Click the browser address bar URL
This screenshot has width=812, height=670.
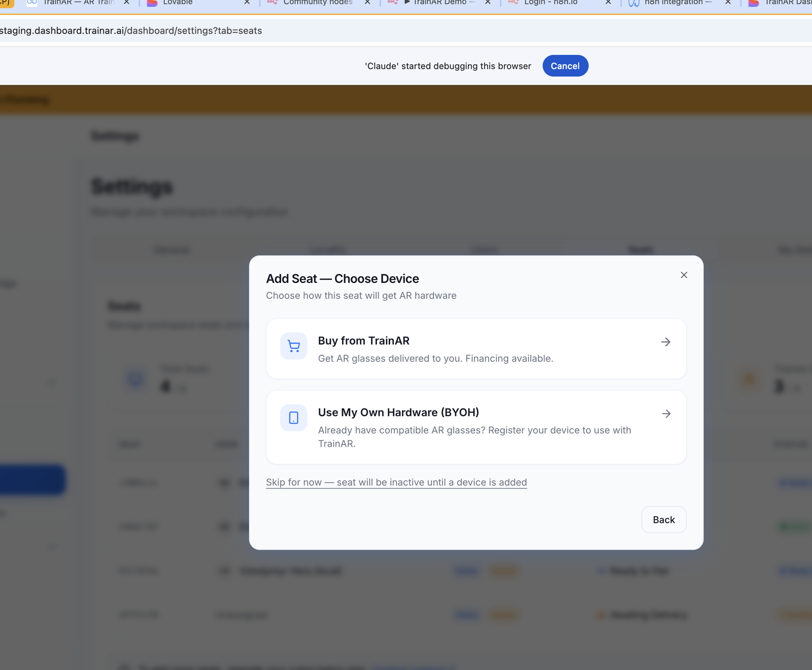pyautogui.click(x=131, y=31)
